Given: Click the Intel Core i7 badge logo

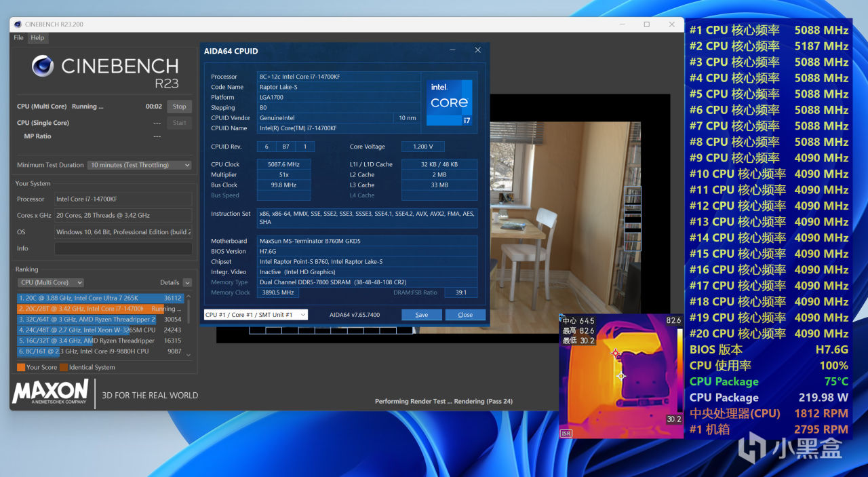Looking at the screenshot, I should tap(449, 102).
